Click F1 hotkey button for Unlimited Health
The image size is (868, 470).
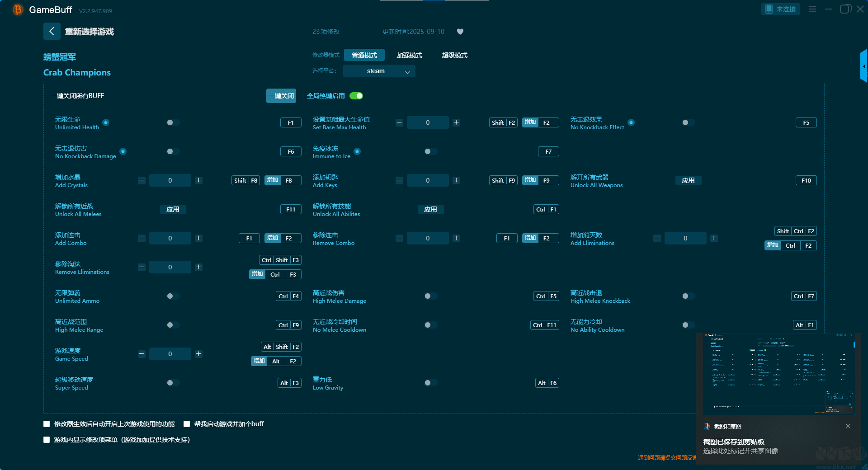click(291, 122)
